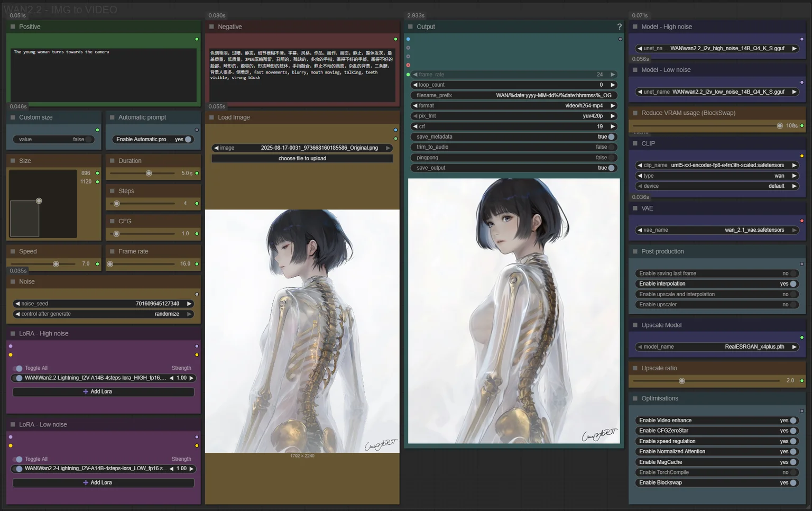Open the format video/h264-mp4 dropdown
The width and height of the screenshot is (812, 511).
pyautogui.click(x=514, y=106)
